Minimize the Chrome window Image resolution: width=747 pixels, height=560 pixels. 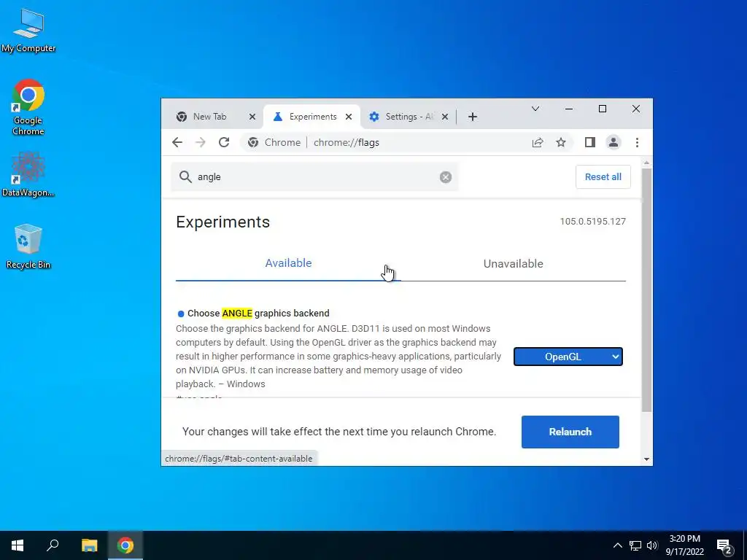tap(569, 109)
